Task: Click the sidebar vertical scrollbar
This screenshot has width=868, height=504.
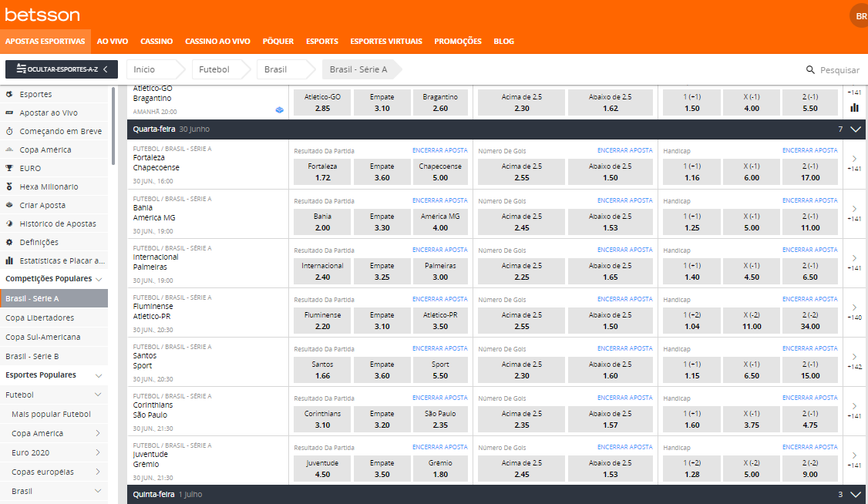Action: pos(113,126)
